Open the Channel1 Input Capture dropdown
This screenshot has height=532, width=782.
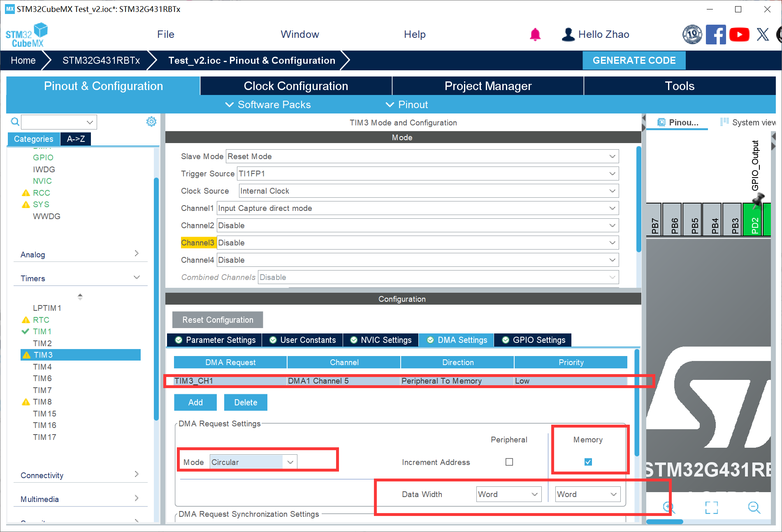417,208
